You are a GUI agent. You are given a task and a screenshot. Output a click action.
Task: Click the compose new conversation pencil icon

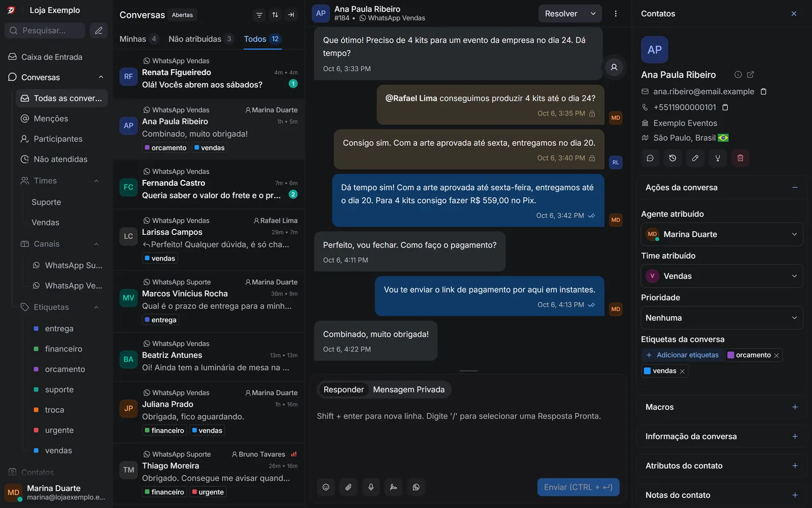(x=98, y=30)
